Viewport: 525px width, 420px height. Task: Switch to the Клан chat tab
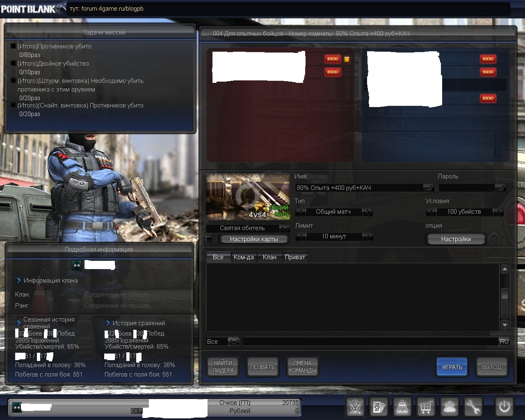269,257
